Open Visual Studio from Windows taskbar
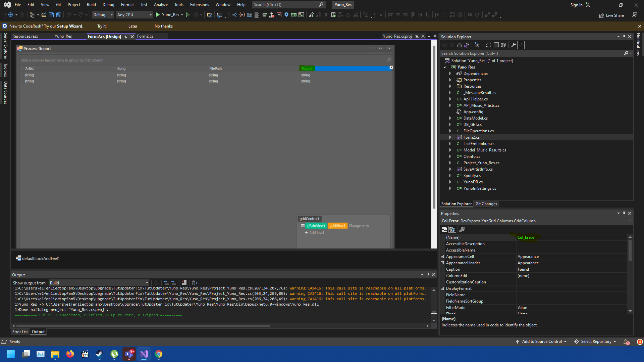The width and height of the screenshot is (644, 362). coord(144,354)
